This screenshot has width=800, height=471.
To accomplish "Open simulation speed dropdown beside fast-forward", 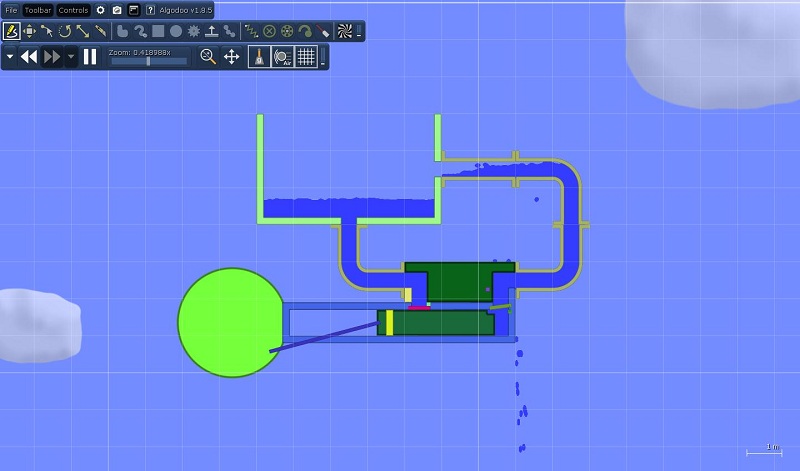I will pos(71,57).
